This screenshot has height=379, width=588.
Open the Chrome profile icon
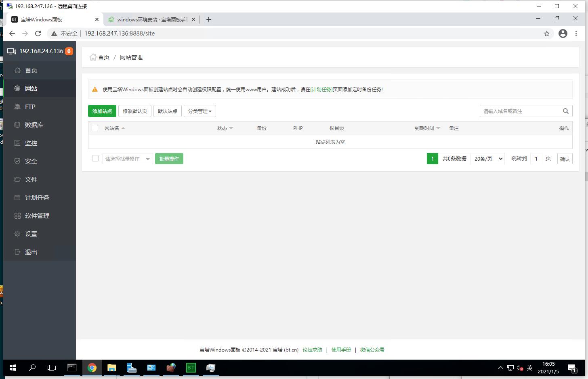pyautogui.click(x=563, y=34)
